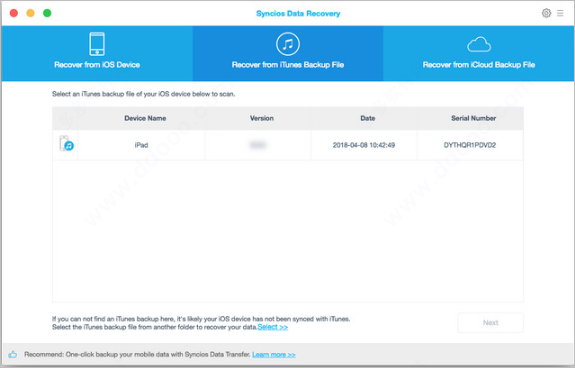The image size is (575, 368).
Task: Open the hamburger menu icon
Action: point(560,13)
